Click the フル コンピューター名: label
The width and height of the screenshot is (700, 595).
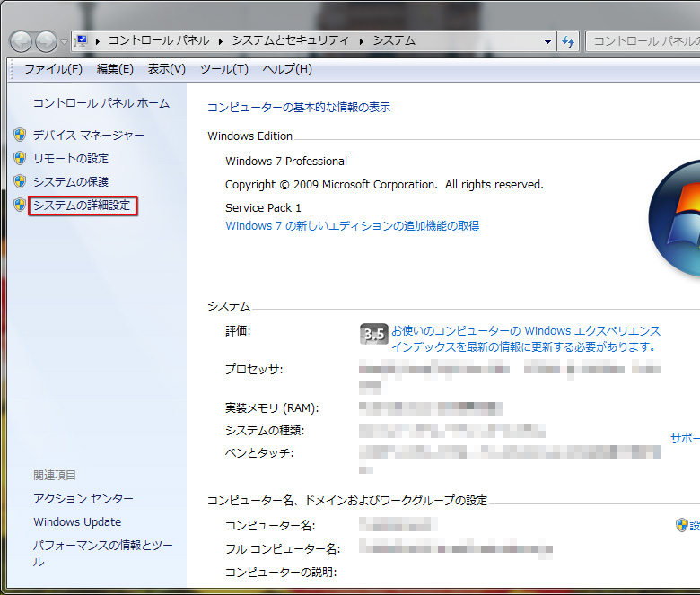click(x=283, y=549)
